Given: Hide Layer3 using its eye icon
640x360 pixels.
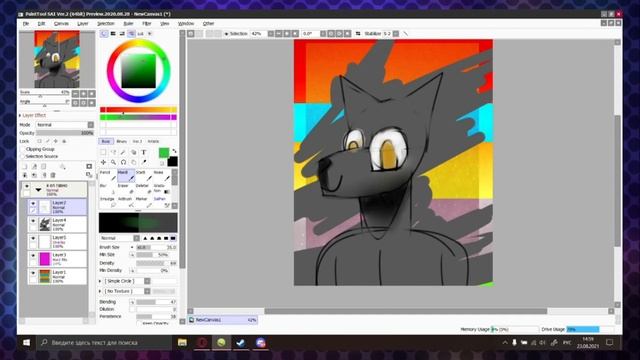Looking at the screenshot, I should coord(33,256).
